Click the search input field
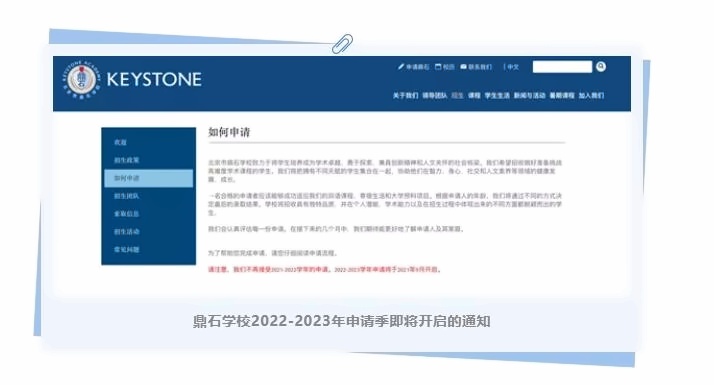 click(x=562, y=67)
